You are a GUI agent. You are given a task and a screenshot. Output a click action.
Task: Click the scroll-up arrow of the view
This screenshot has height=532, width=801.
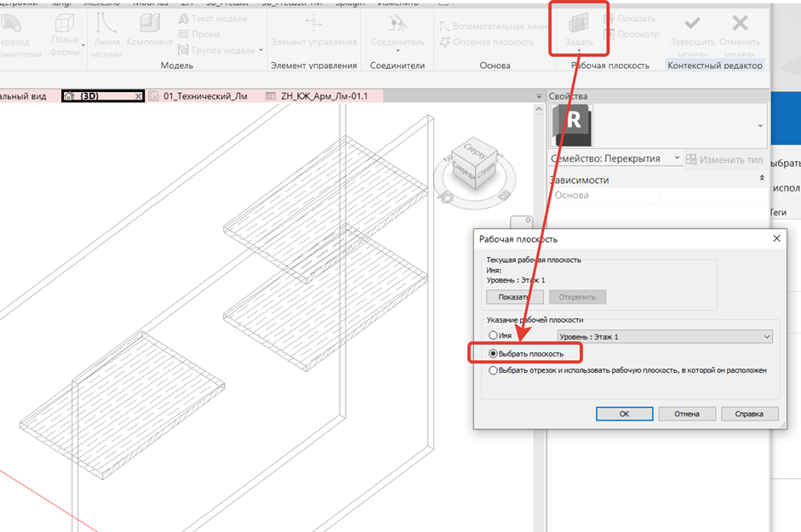pyautogui.click(x=539, y=109)
